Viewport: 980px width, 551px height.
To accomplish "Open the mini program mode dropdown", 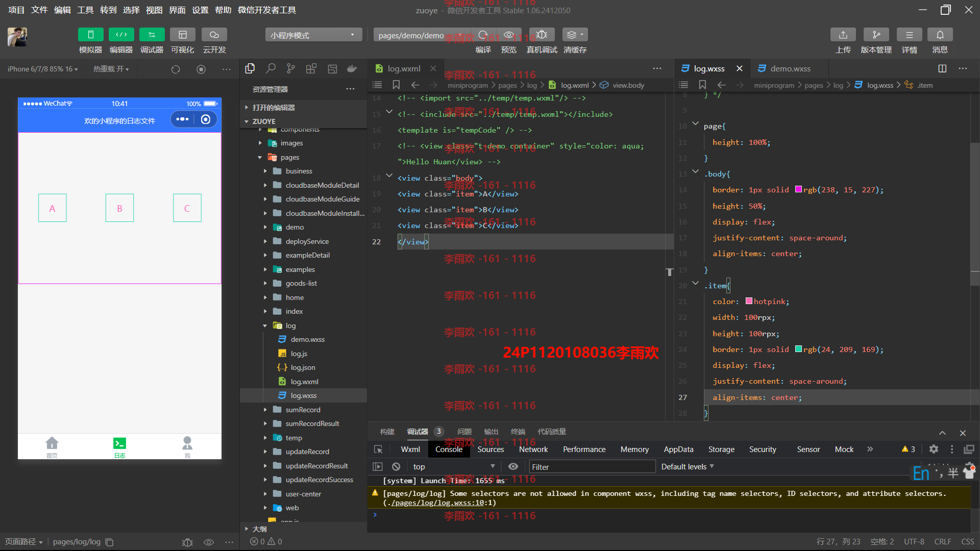I will pos(313,35).
